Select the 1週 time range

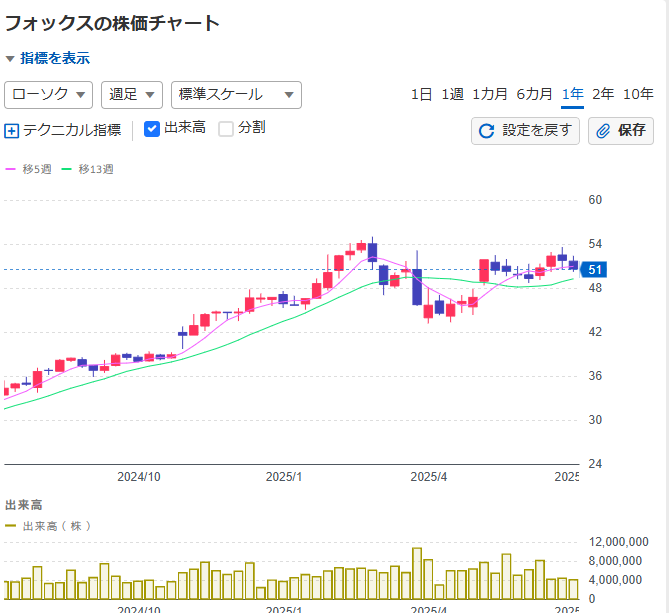[452, 94]
